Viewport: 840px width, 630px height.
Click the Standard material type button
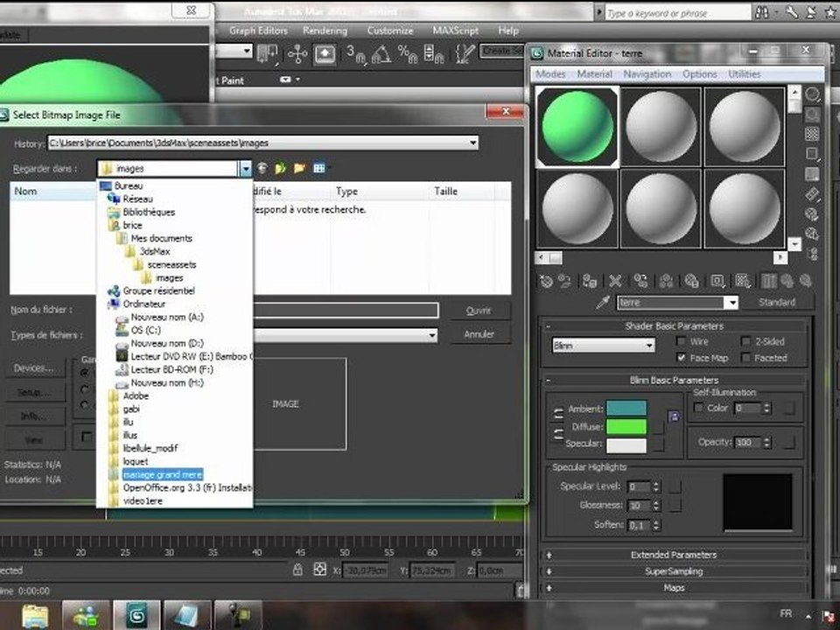point(776,302)
